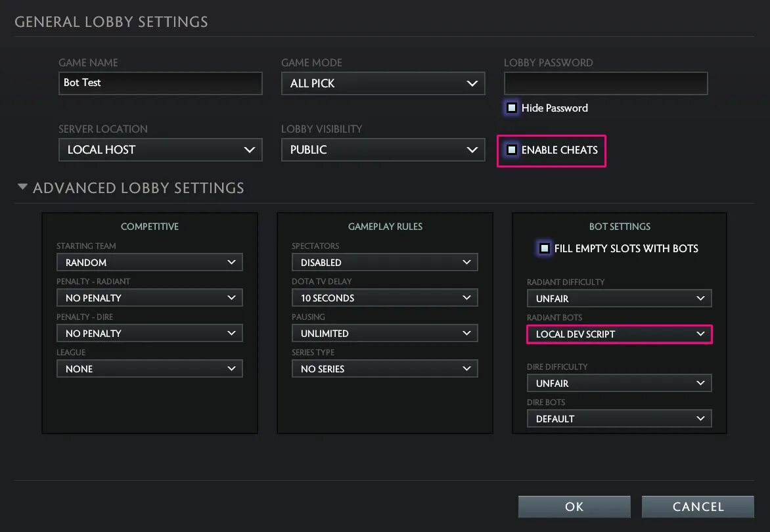Image resolution: width=770 pixels, height=532 pixels.
Task: Click the Game Name text field
Action: click(160, 83)
